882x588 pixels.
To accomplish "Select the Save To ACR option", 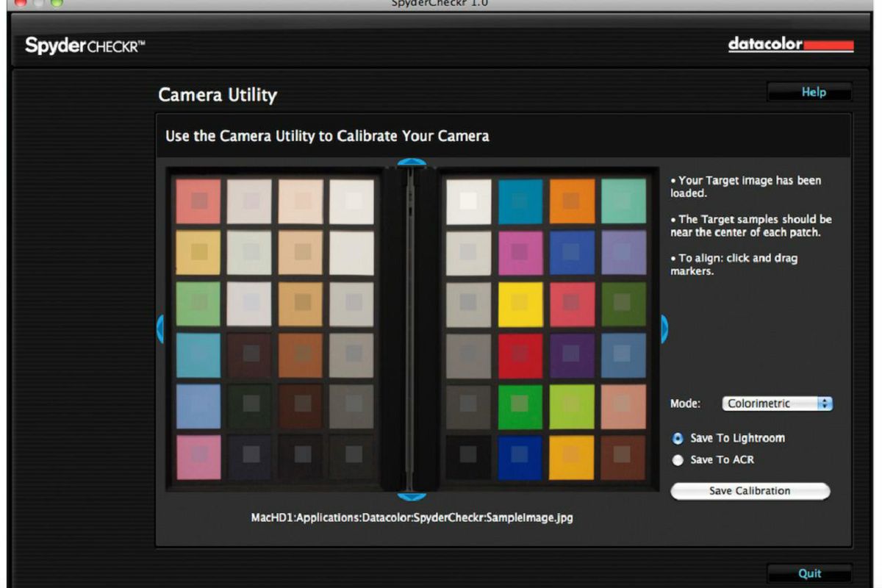I will click(x=678, y=460).
